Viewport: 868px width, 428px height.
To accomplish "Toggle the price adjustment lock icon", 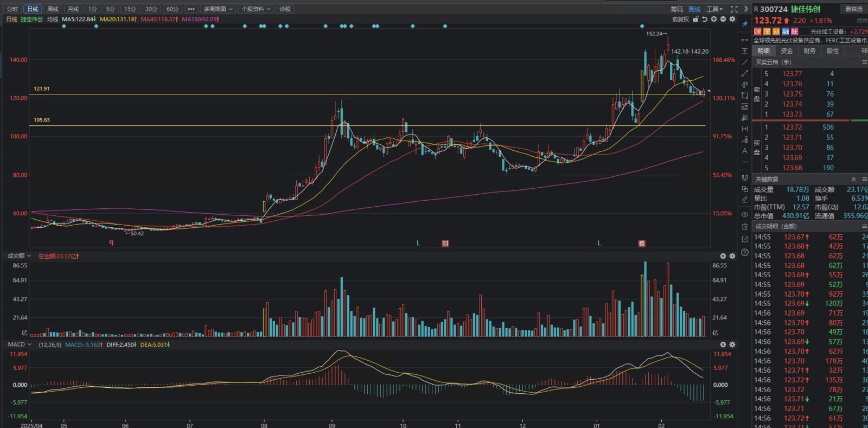I will coord(695,19).
